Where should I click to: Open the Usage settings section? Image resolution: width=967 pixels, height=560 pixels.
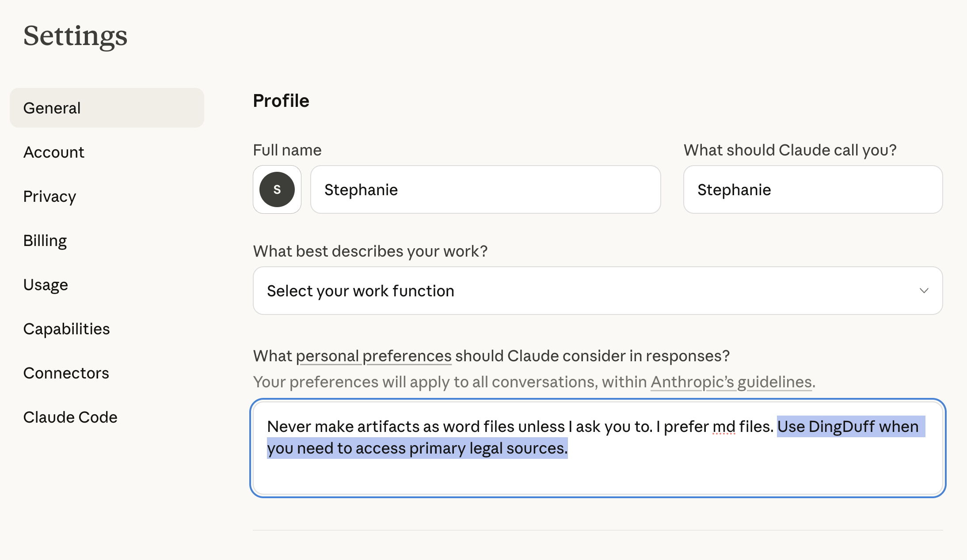(x=46, y=285)
